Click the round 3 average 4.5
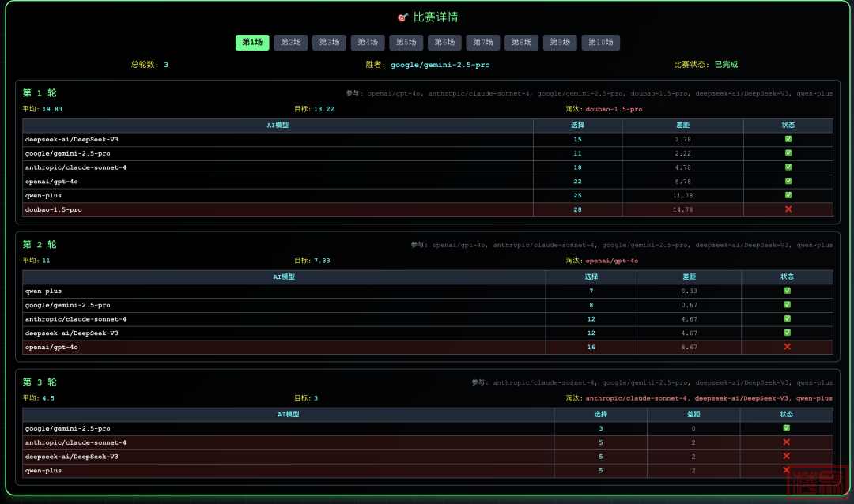 coord(48,398)
